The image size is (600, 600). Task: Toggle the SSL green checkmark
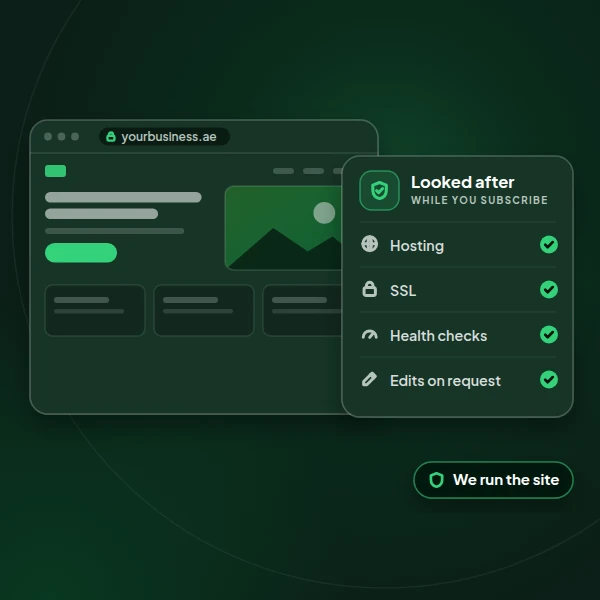[x=549, y=289]
